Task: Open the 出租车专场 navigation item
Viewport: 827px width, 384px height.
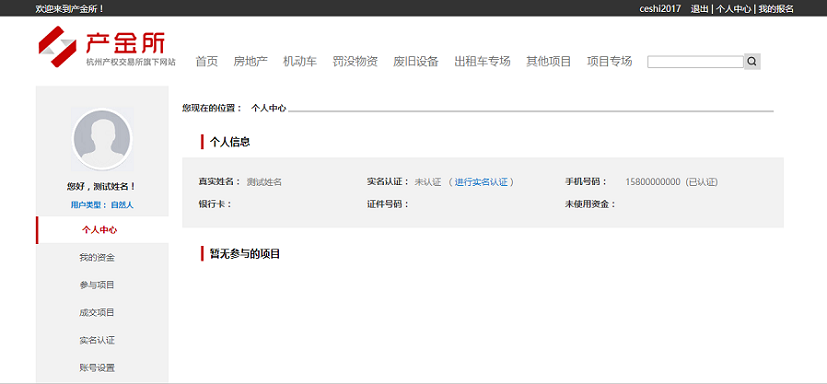Action: tap(482, 62)
